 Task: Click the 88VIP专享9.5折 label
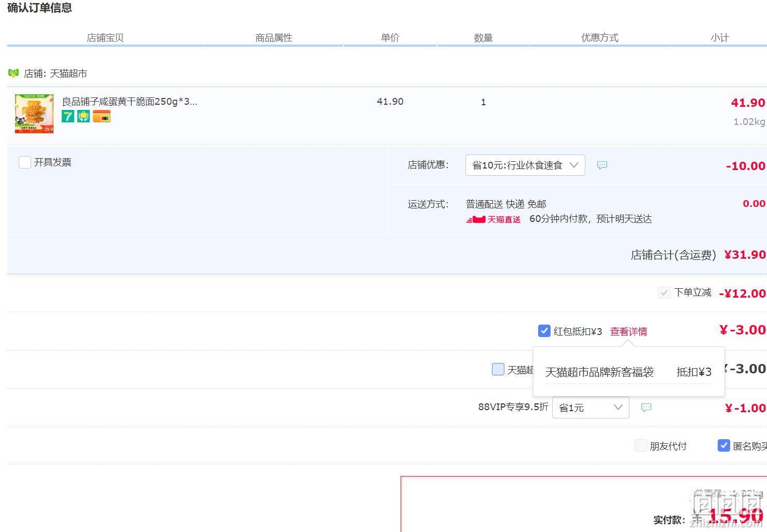coord(513,407)
